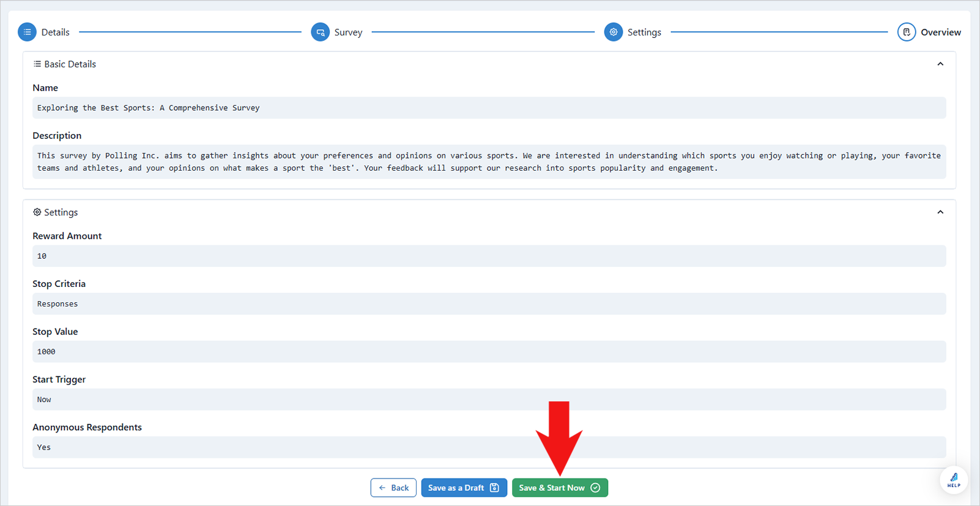This screenshot has height=506, width=980.
Task: Collapse the Basic Details section chevron
Action: [x=940, y=64]
